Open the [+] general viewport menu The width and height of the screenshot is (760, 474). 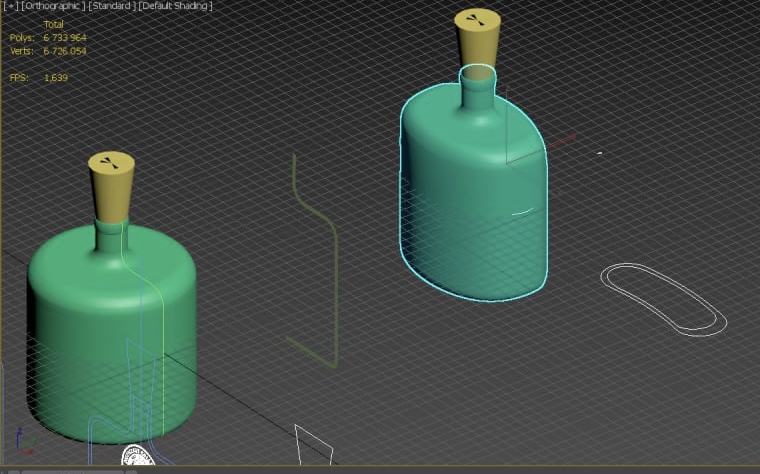coord(11,6)
